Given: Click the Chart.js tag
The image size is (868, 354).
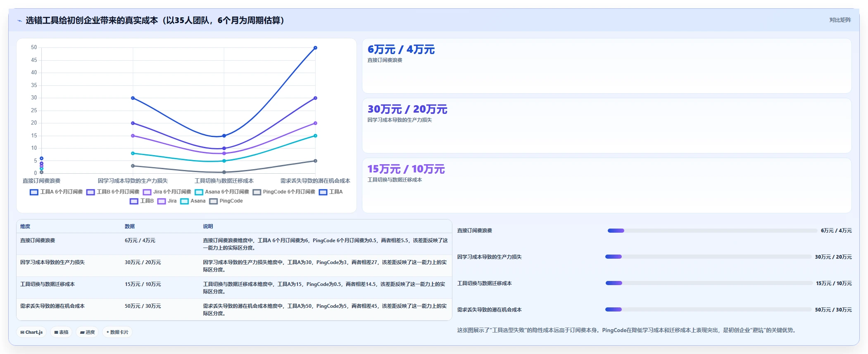Looking at the screenshot, I should click(32, 332).
